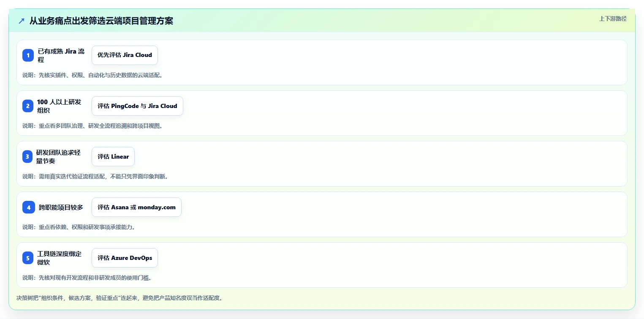The image size is (644, 319).
Task: Click the title 从业务痛点出发筛选云端项目管理方案
Action: 101,21
